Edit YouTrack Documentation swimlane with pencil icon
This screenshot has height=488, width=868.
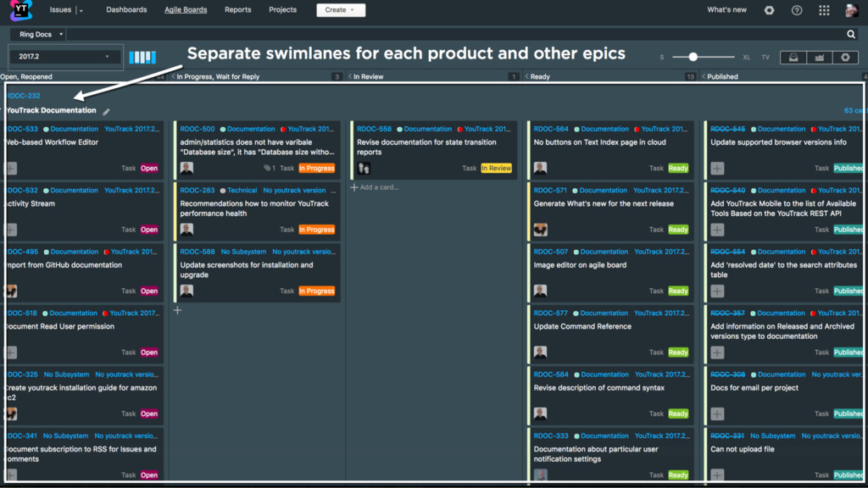tap(106, 111)
